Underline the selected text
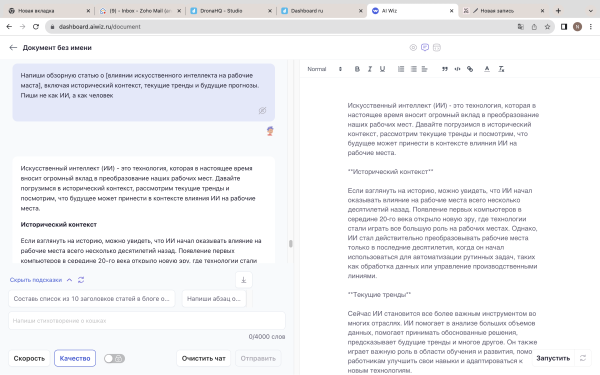 [382, 69]
